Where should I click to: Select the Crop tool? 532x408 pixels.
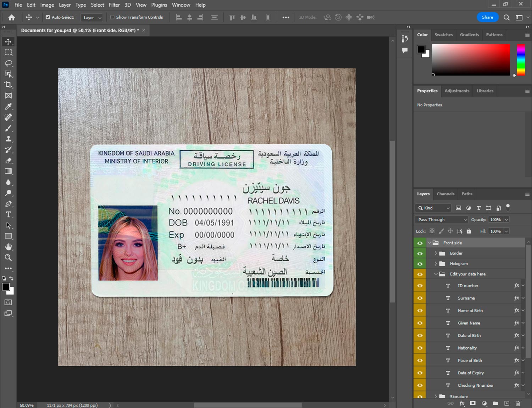tap(9, 85)
